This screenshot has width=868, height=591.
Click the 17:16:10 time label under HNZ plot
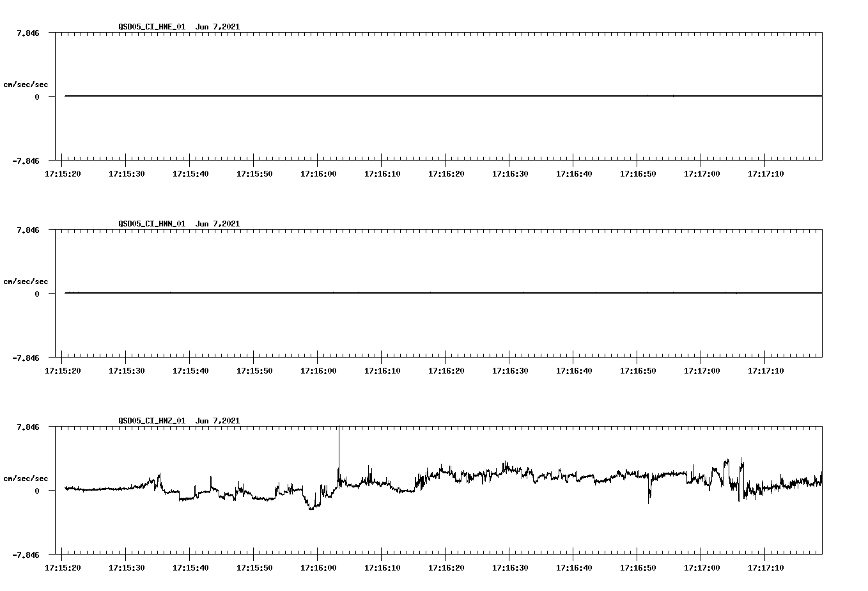(x=382, y=568)
